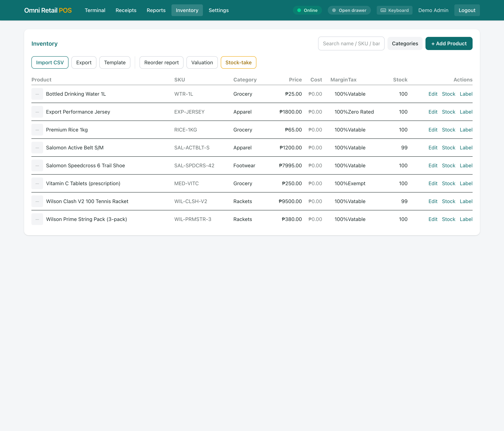Open the Categories button
Viewport: 504px width, 431px height.
click(405, 43)
